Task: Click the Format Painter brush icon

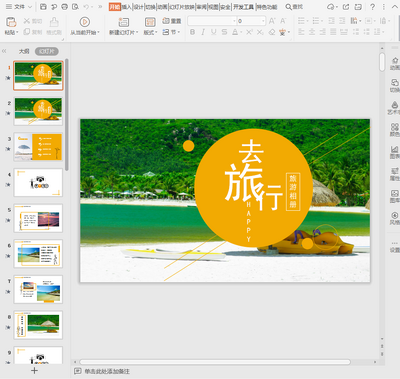Action: click(54, 22)
